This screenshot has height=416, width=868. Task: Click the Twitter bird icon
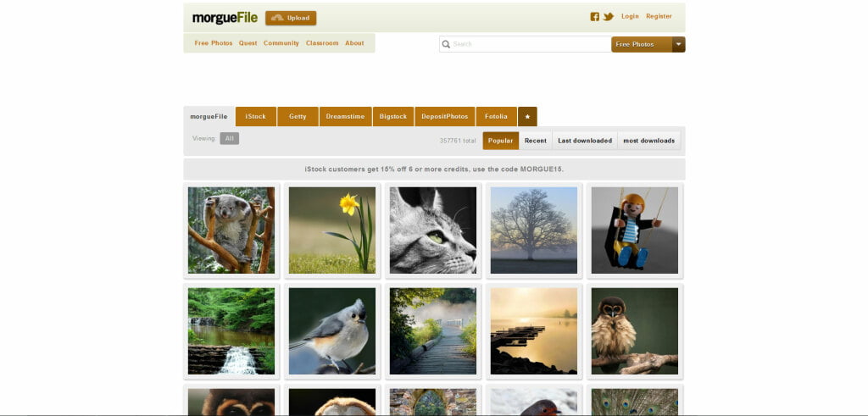609,17
